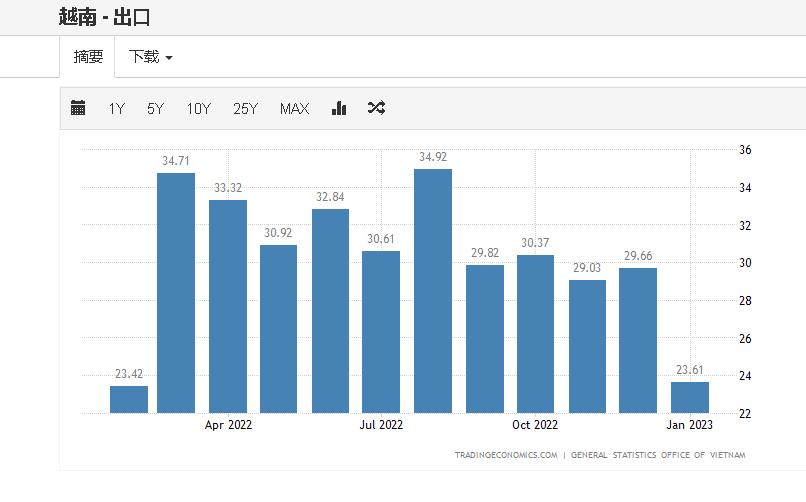The image size is (806, 502).
Task: Click the 30.61 bar above Jul 2022
Action: pos(381,331)
